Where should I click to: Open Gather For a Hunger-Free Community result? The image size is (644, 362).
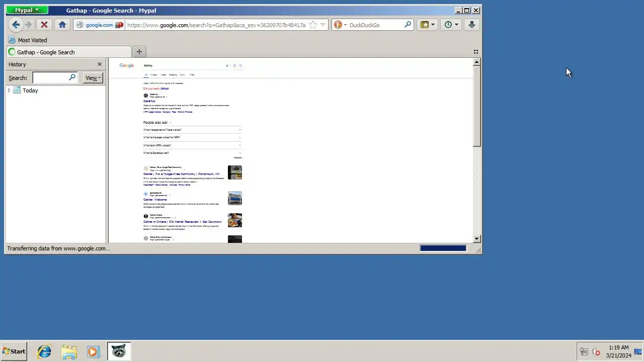click(x=181, y=174)
